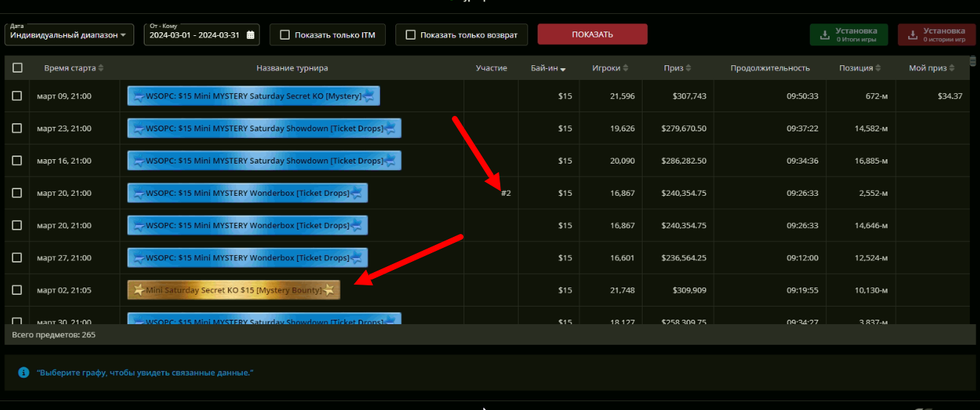Click green Установка Итоги игры button
Image resolution: width=980 pixels, height=410 pixels.
click(x=849, y=34)
